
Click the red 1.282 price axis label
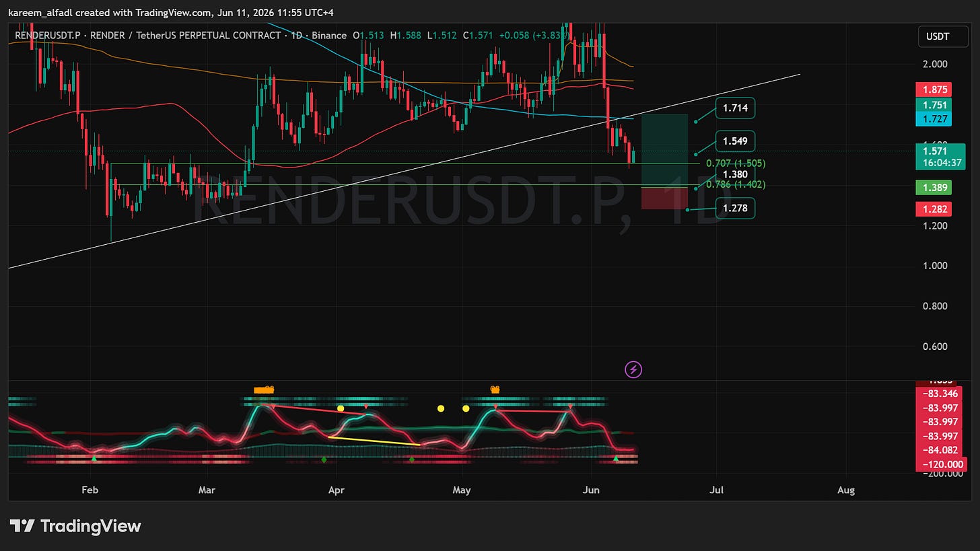[932, 209]
